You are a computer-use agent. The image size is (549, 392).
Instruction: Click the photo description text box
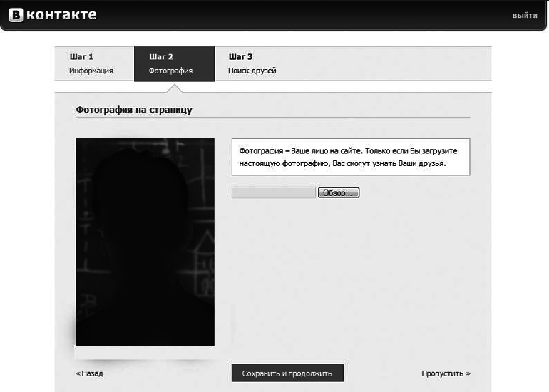(x=350, y=157)
